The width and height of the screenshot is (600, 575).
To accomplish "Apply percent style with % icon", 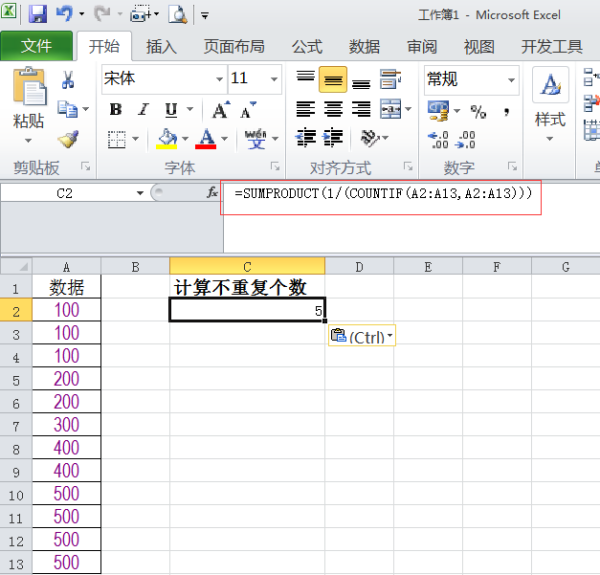I will pos(478,112).
